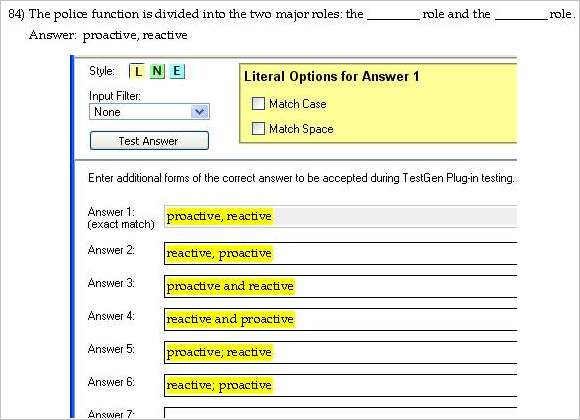This screenshot has height=420, width=580.
Task: Open the Input Filter dropdown arrow
Action: coord(200,112)
